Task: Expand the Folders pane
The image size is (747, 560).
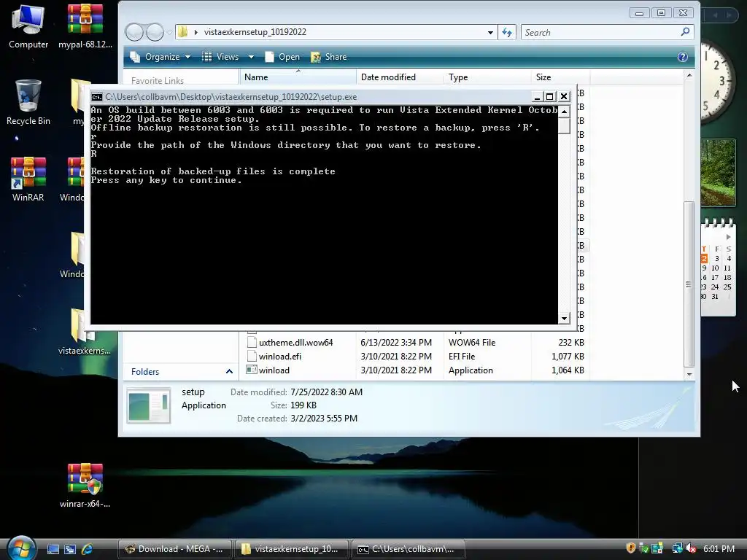Action: (229, 371)
